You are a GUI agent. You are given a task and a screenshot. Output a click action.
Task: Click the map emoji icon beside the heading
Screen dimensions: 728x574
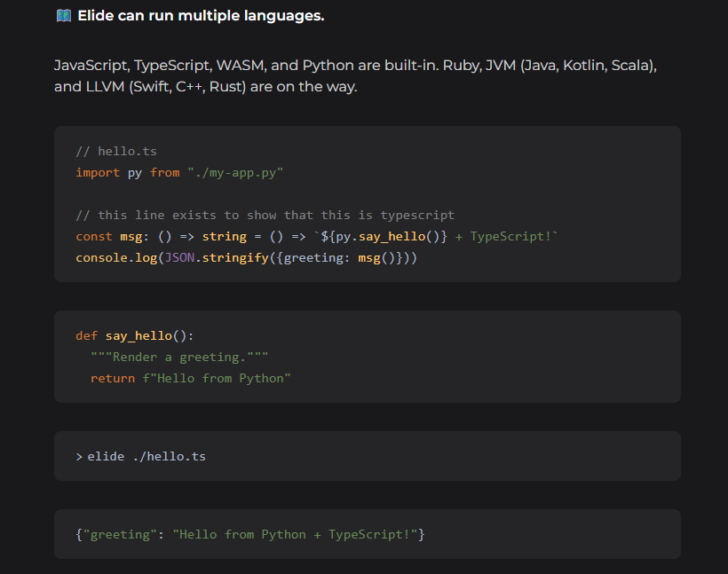(64, 16)
